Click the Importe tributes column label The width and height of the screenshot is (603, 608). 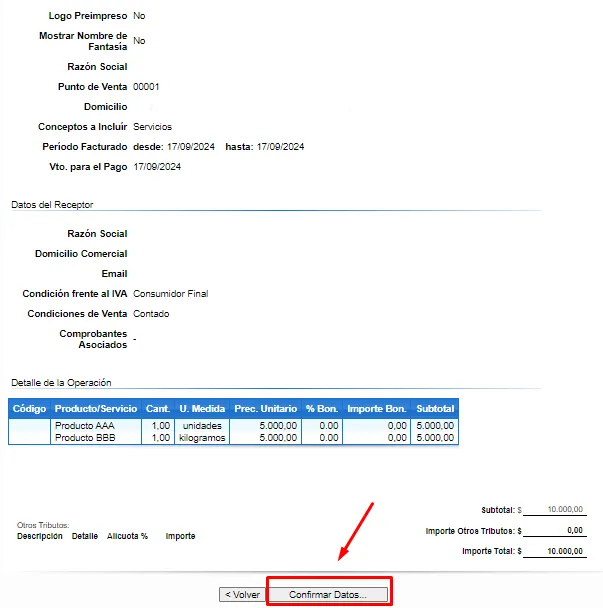point(180,536)
